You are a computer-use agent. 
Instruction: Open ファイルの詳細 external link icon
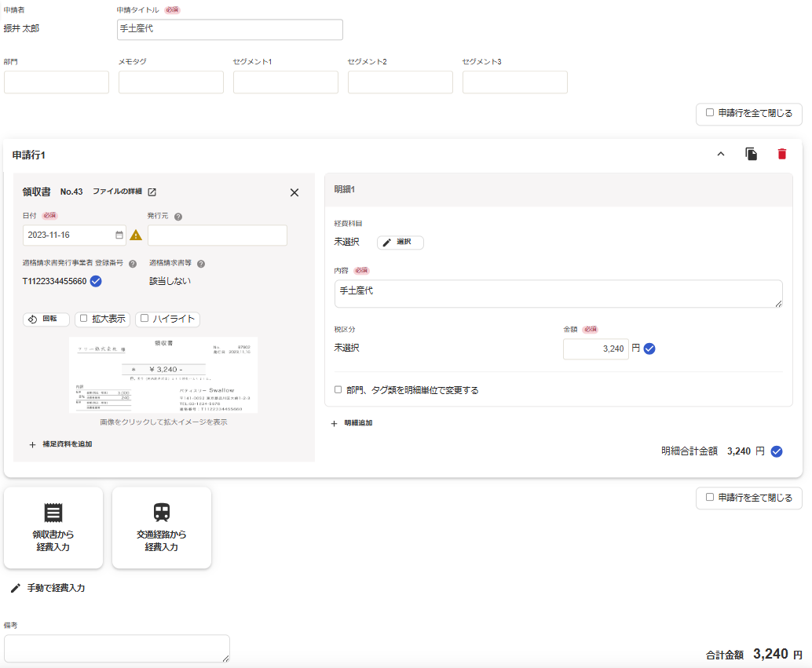(x=152, y=192)
